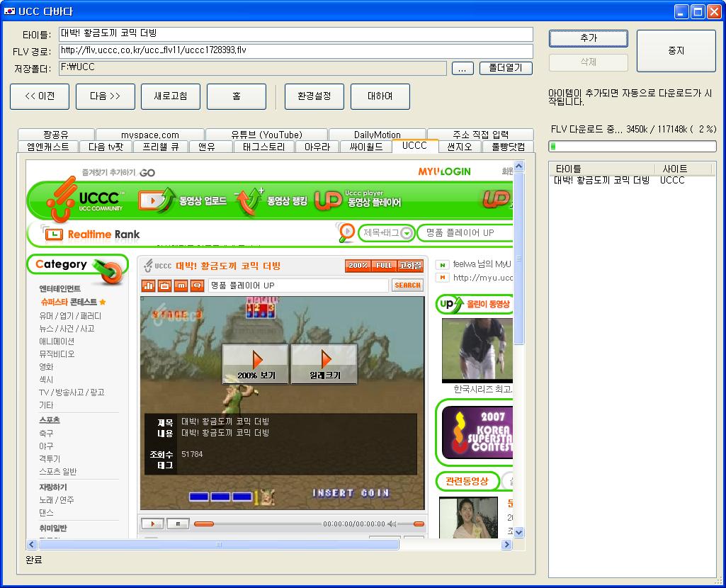
Task: Click the 고화질 high quality button
Action: click(x=410, y=266)
